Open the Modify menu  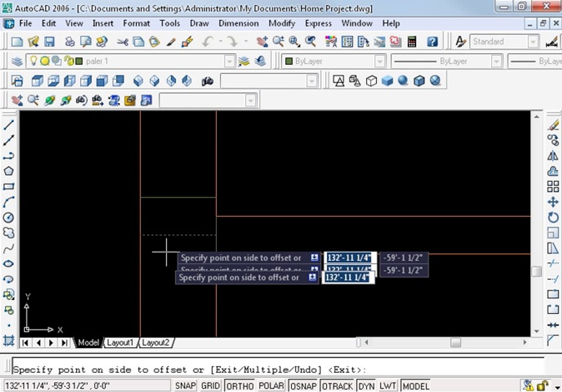[x=282, y=23]
